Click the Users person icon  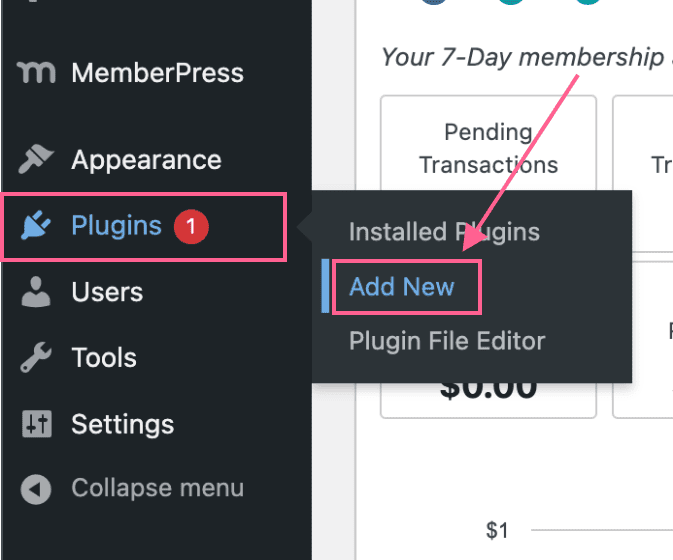coord(36,292)
